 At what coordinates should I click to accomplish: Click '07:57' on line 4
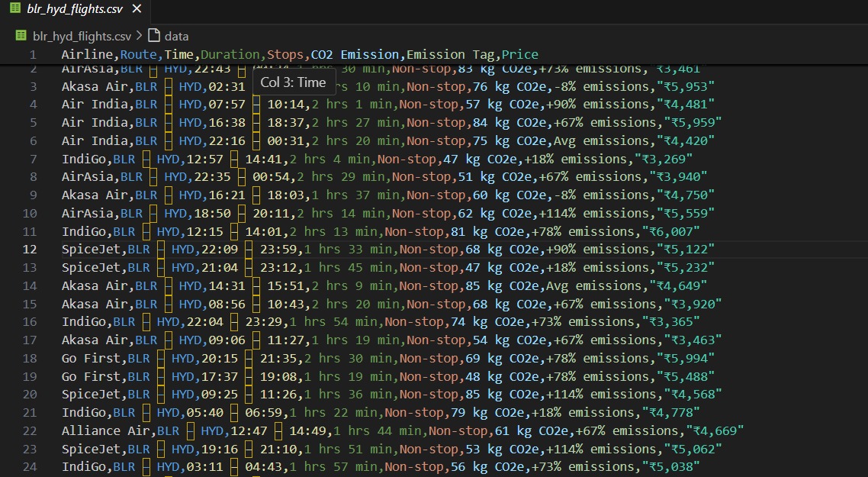227,104
